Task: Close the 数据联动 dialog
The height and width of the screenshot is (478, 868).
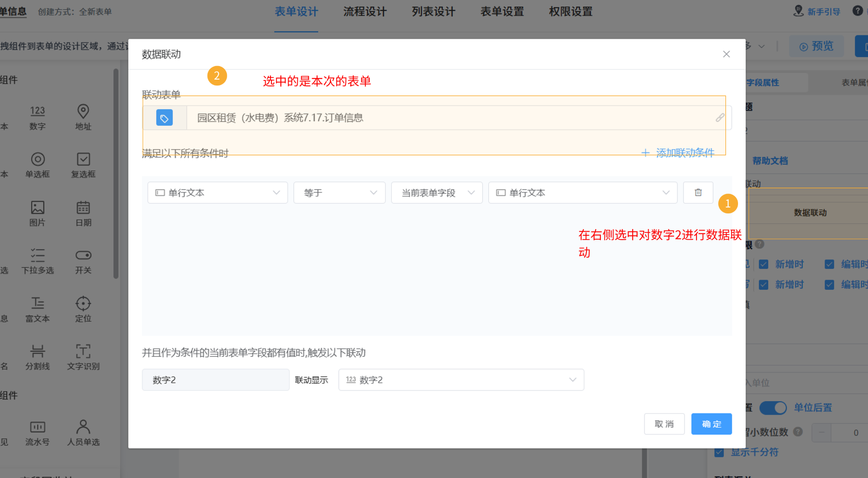Action: click(x=726, y=54)
